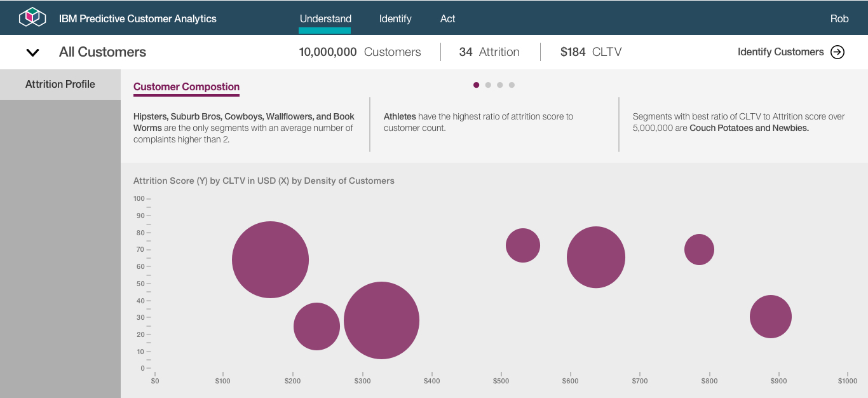Select the bubble near $640 CLTV

pos(596,257)
